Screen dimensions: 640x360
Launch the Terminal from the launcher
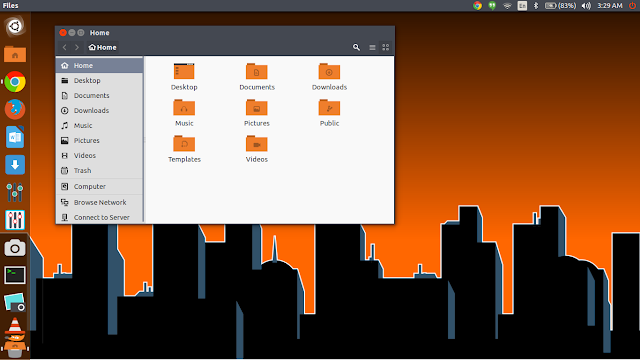(15, 275)
